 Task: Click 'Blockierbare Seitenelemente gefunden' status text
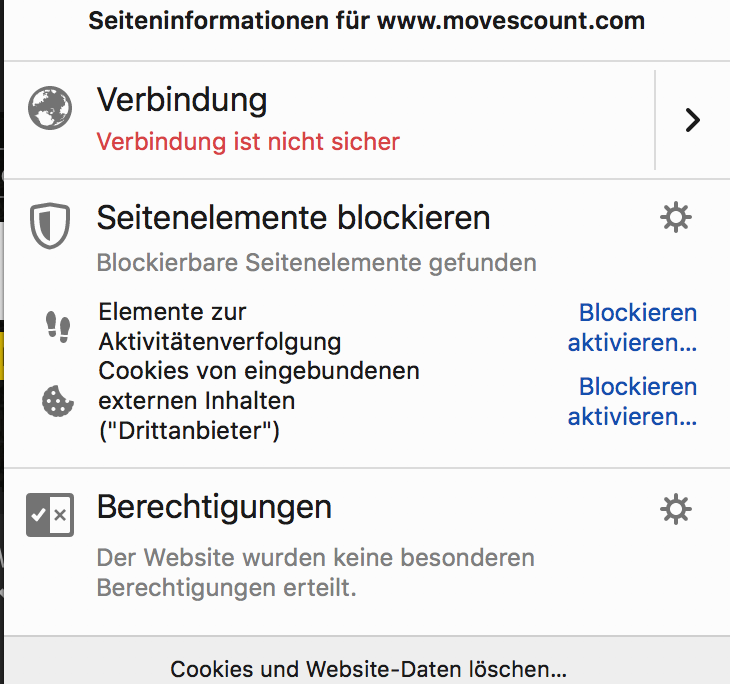click(x=317, y=263)
